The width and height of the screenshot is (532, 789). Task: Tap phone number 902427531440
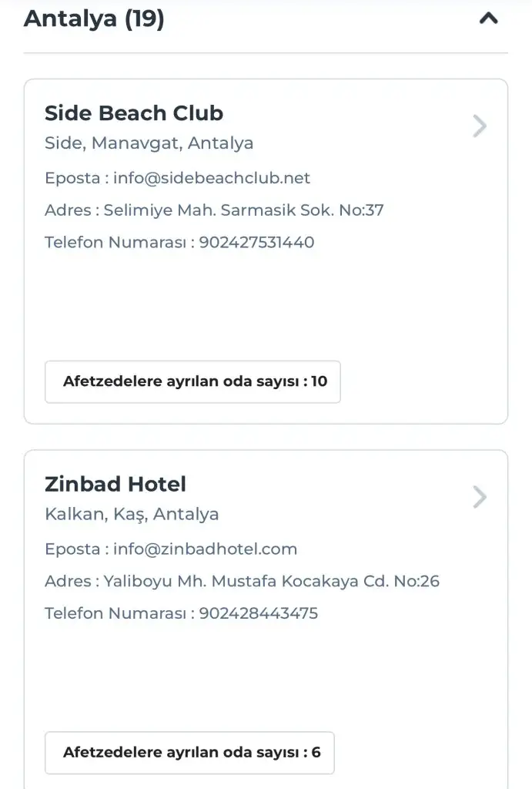tap(256, 242)
